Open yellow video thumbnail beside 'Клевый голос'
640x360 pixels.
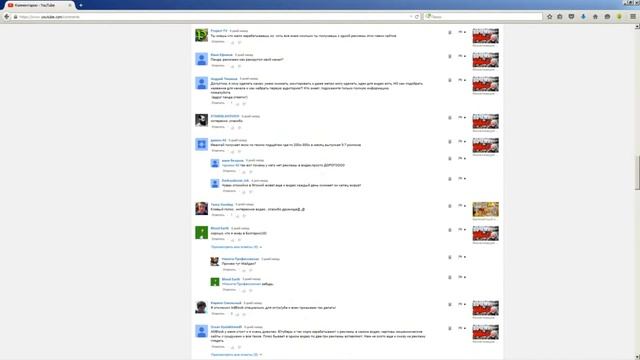(485, 209)
